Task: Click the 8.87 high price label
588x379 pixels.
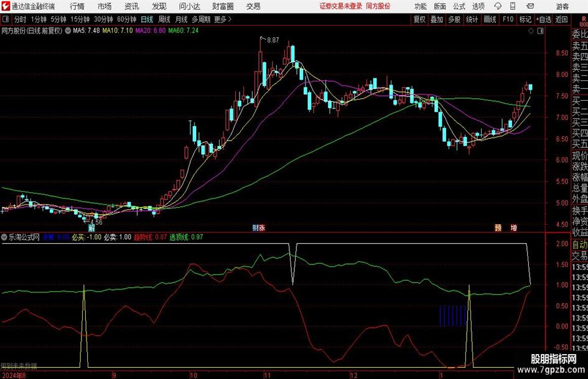Action: 273,40
